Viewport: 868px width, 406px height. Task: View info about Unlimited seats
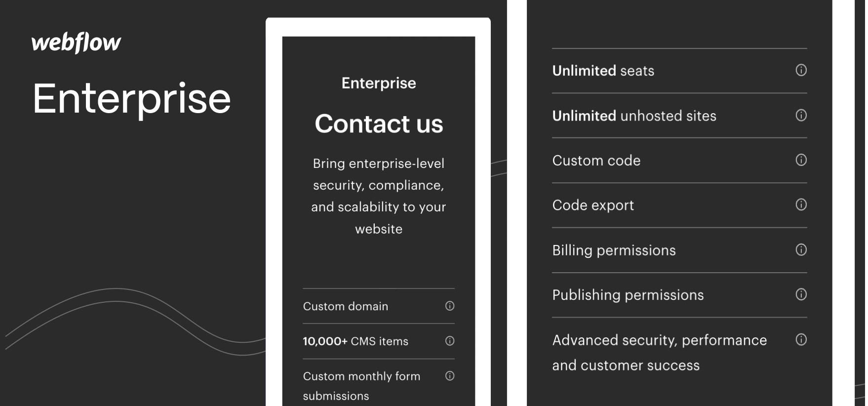(801, 70)
